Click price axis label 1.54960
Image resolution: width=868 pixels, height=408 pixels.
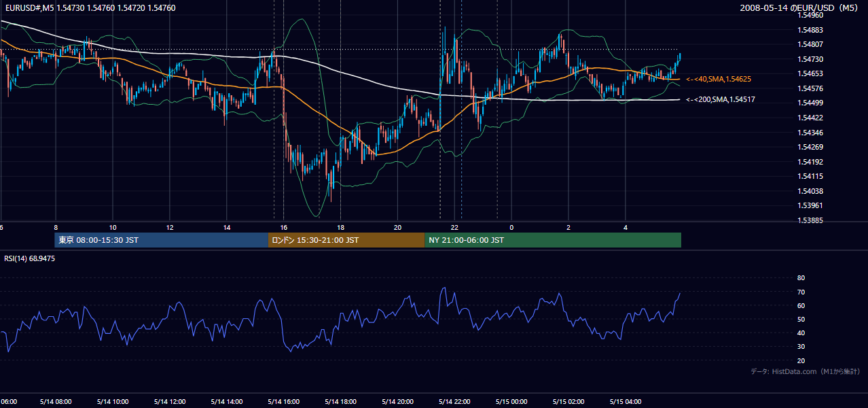point(810,15)
